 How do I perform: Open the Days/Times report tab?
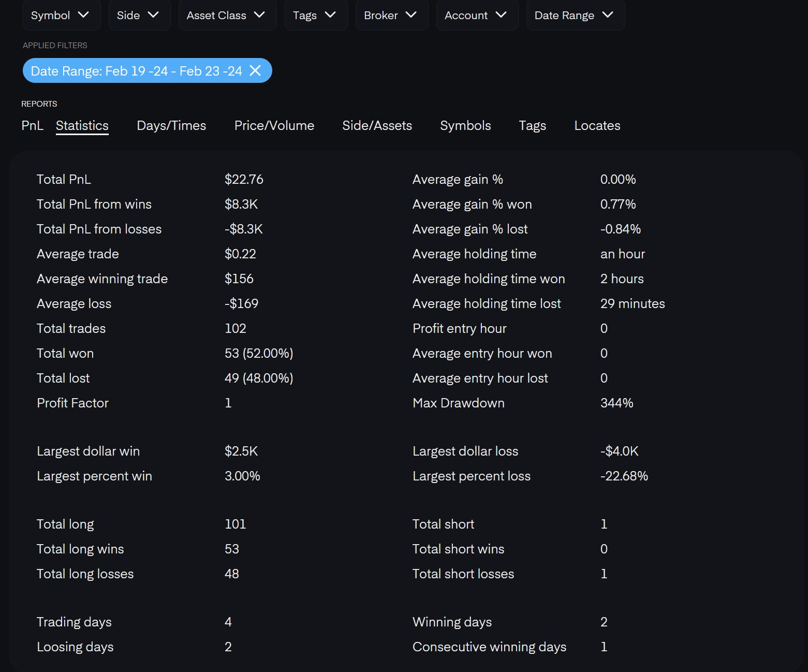[171, 125]
